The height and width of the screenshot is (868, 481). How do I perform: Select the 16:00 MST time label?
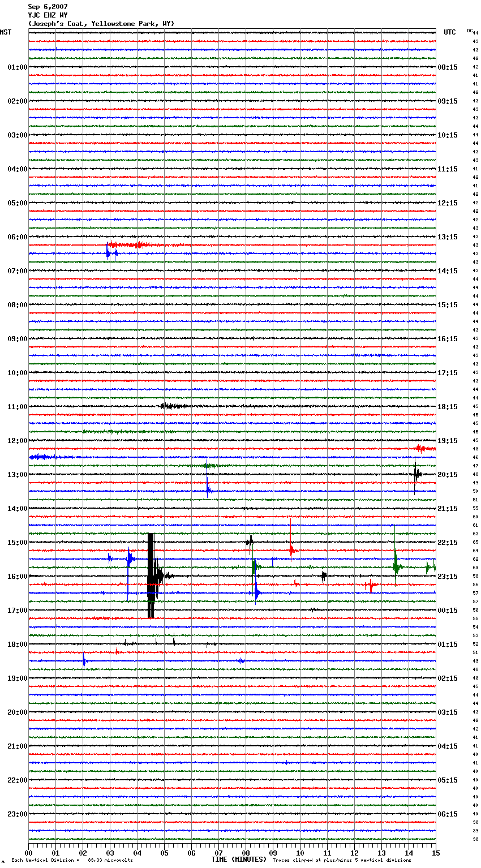17,577
